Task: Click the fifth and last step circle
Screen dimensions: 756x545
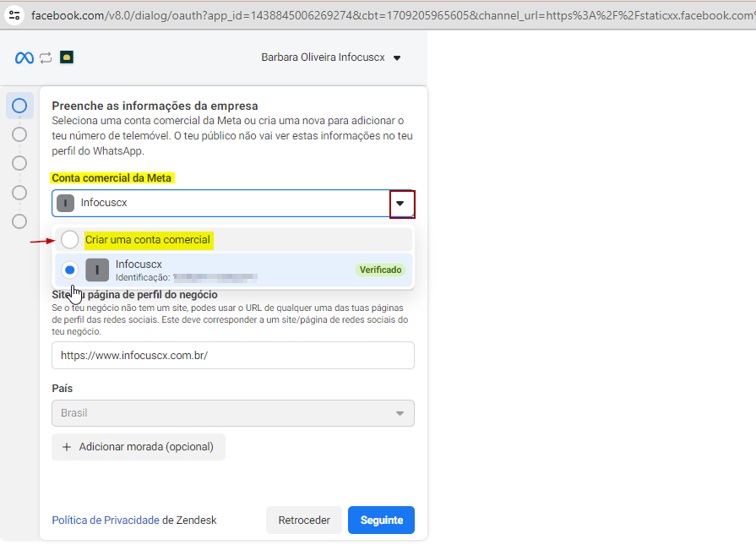Action: pos(19,221)
